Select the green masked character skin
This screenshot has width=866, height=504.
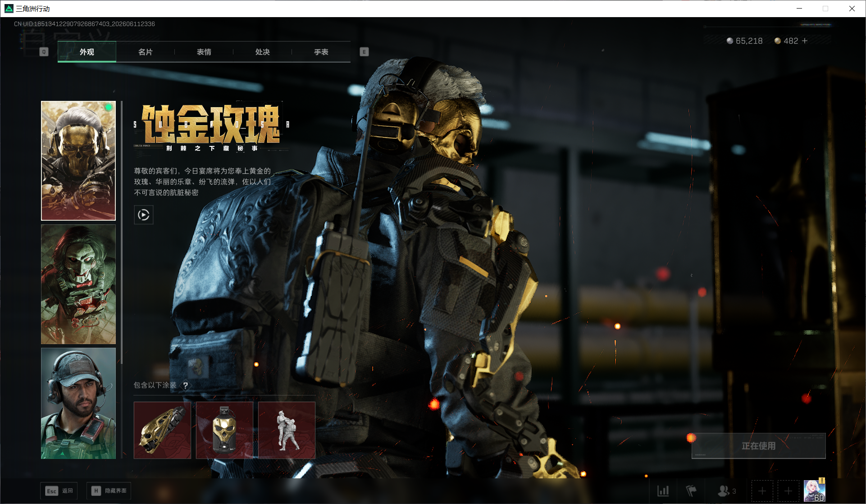pyautogui.click(x=78, y=284)
